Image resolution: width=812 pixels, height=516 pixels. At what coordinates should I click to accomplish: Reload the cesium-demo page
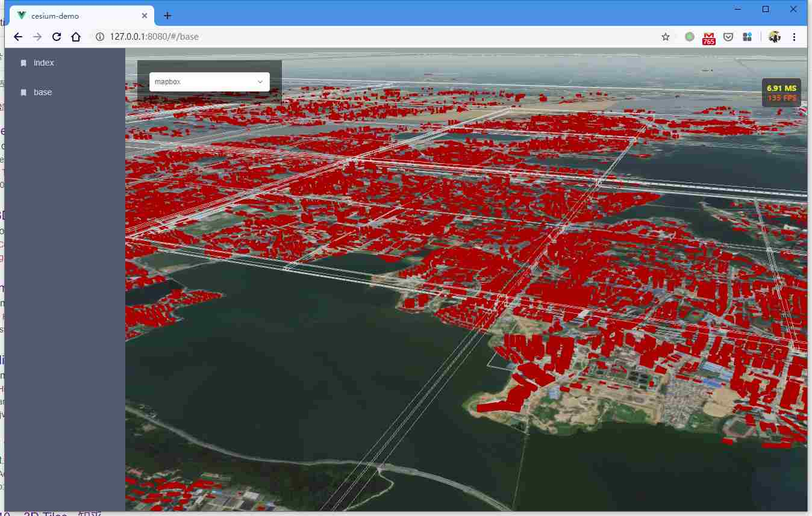point(57,37)
